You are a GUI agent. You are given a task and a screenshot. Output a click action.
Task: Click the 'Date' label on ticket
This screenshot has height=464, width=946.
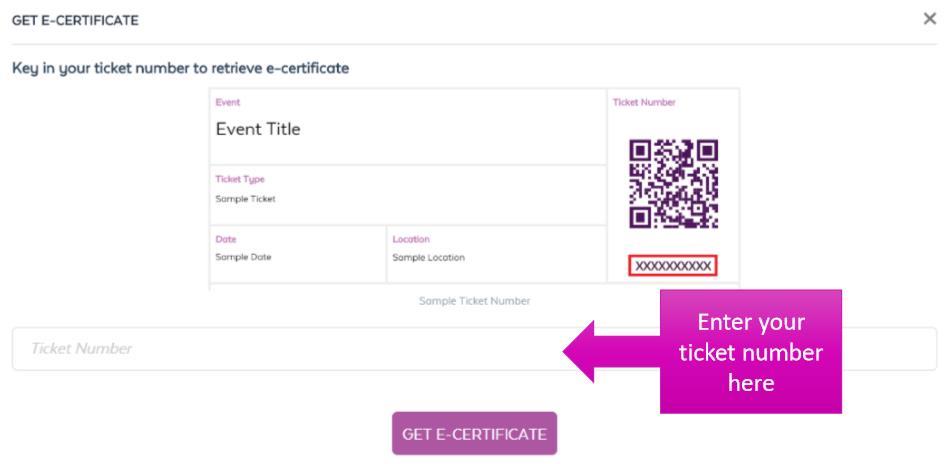point(225,240)
